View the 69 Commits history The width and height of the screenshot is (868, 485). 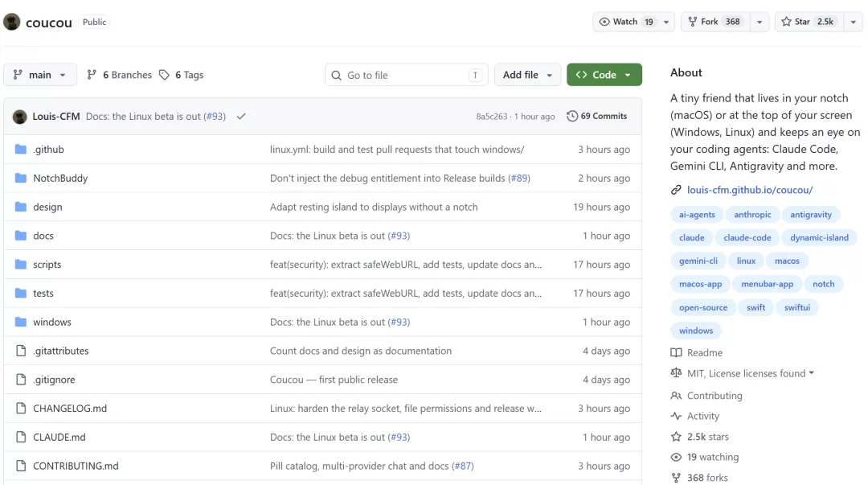click(596, 117)
